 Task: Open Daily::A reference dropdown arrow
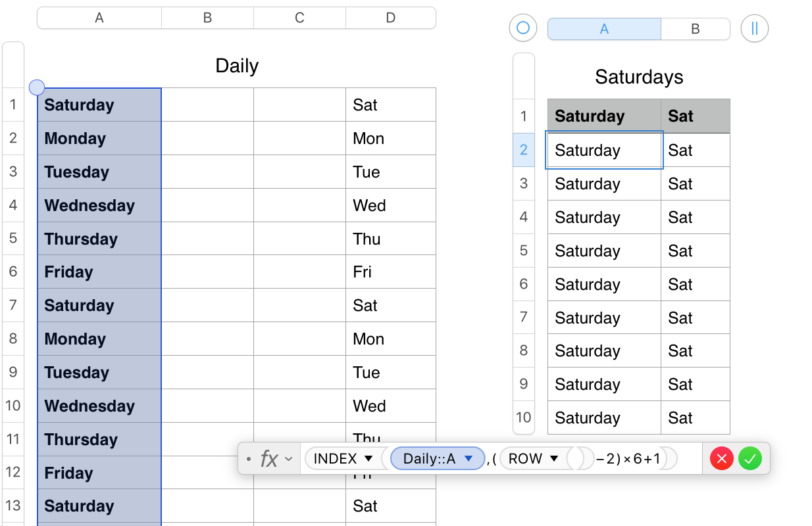469,459
